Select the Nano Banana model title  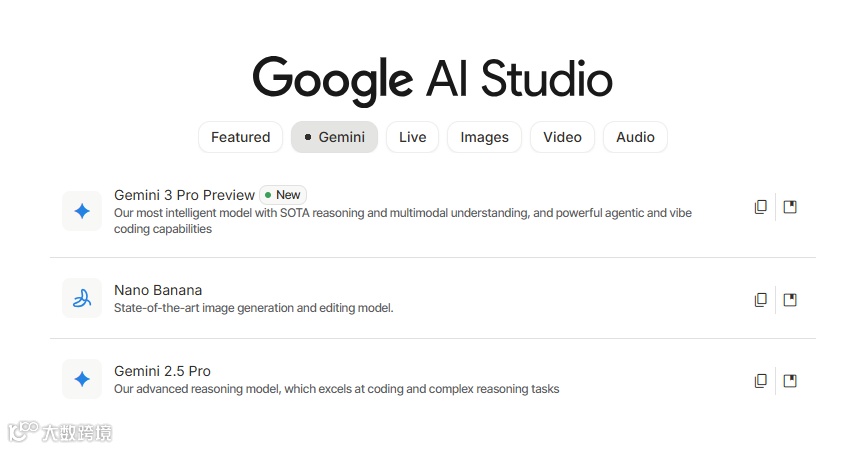158,290
